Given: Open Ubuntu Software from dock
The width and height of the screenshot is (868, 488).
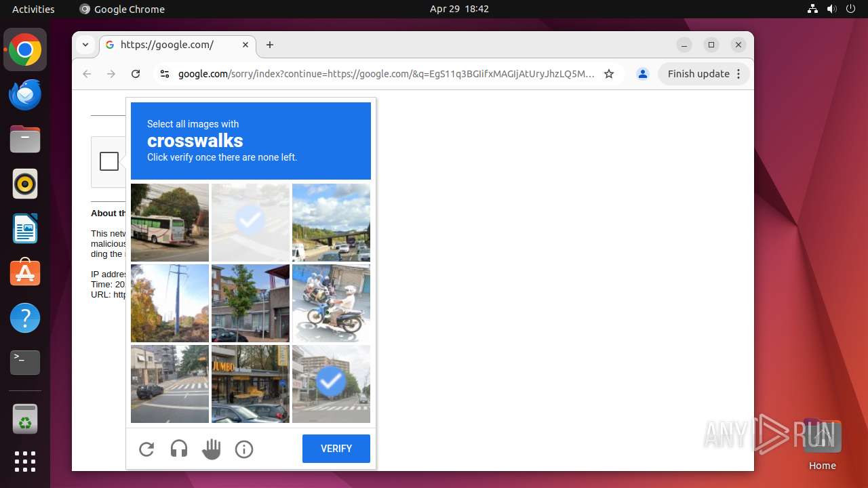Looking at the screenshot, I should [x=25, y=273].
